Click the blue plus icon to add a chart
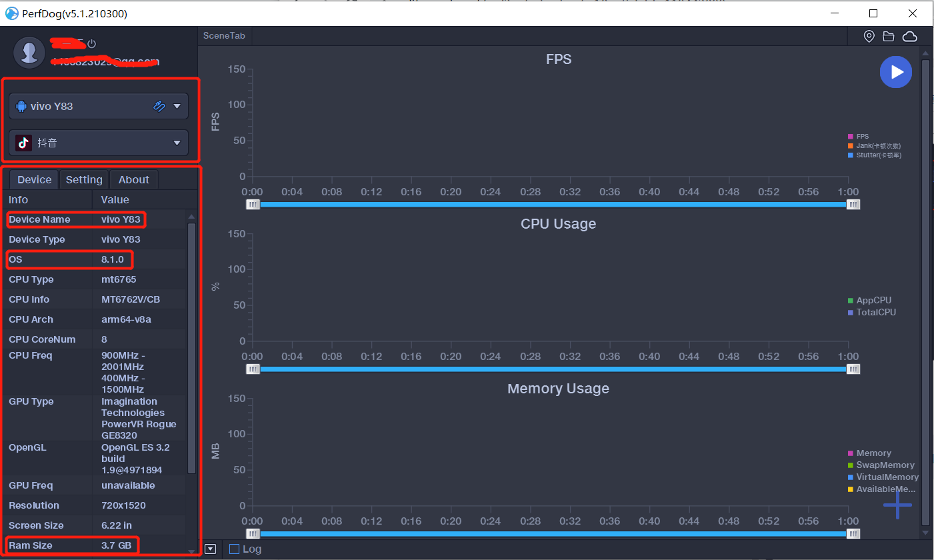The width and height of the screenshot is (934, 560). (897, 505)
